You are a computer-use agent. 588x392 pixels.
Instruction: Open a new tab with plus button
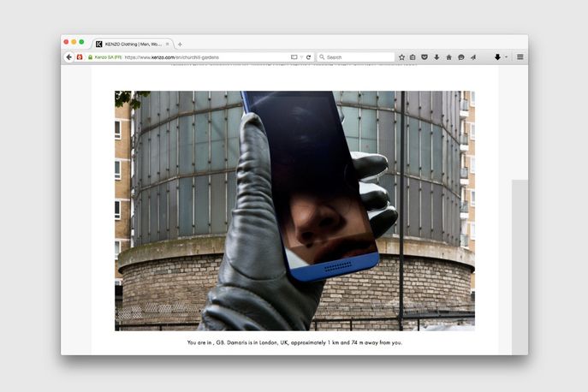tap(180, 44)
